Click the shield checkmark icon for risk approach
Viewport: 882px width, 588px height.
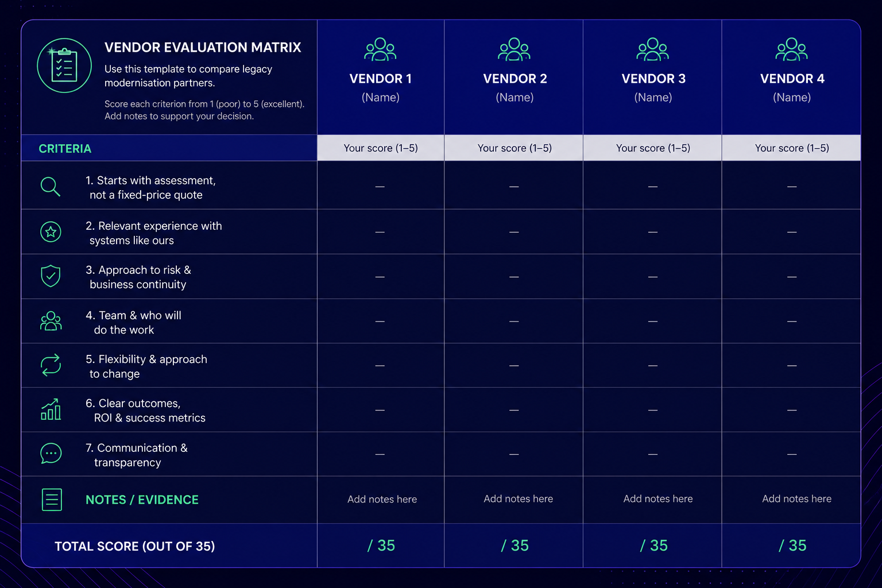coord(51,276)
